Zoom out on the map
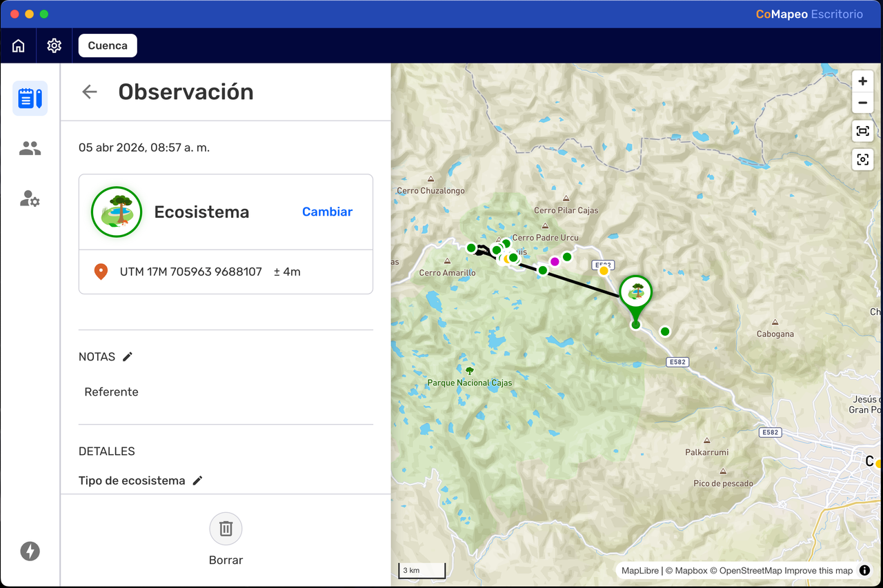The image size is (883, 588). [x=862, y=103]
